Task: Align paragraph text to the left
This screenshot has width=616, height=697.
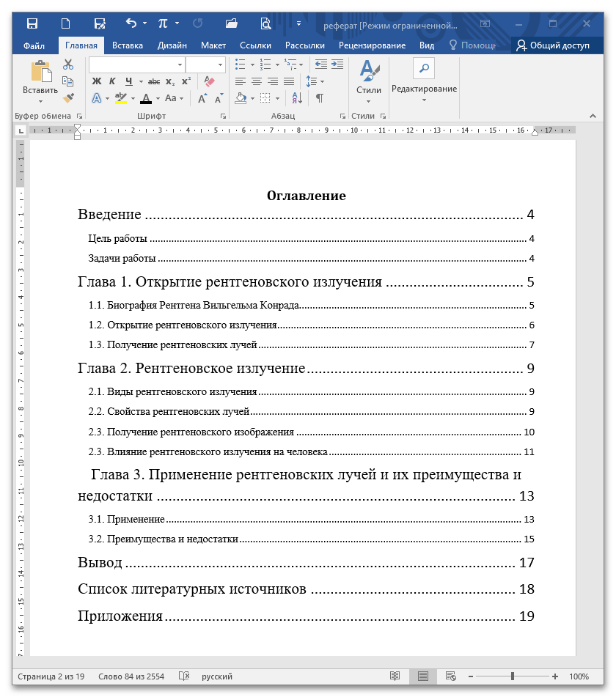Action: click(241, 81)
